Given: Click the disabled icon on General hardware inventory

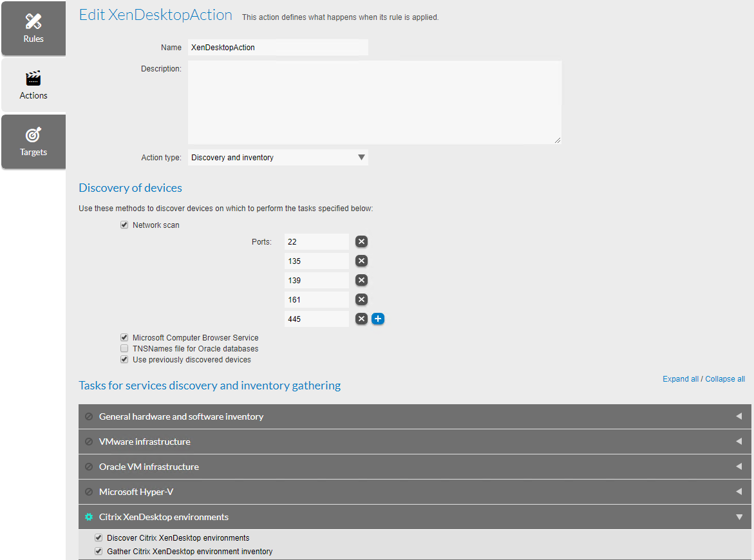Looking at the screenshot, I should coord(88,416).
